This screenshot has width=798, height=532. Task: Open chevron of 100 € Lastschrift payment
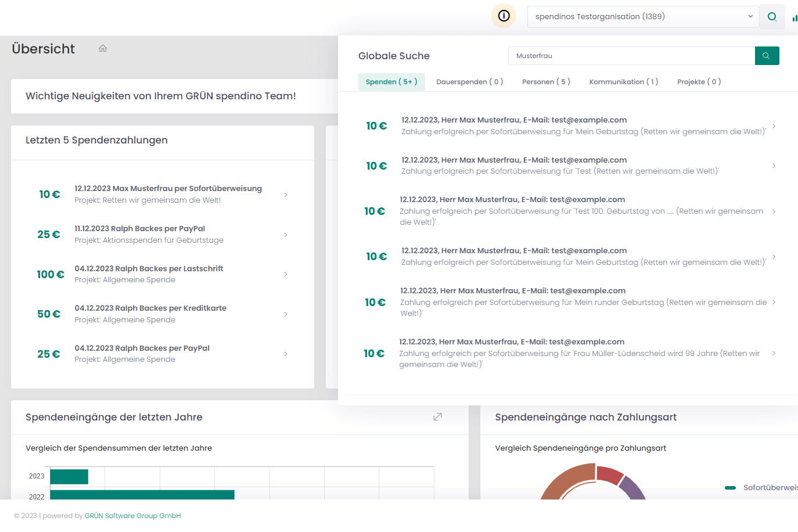[286, 274]
